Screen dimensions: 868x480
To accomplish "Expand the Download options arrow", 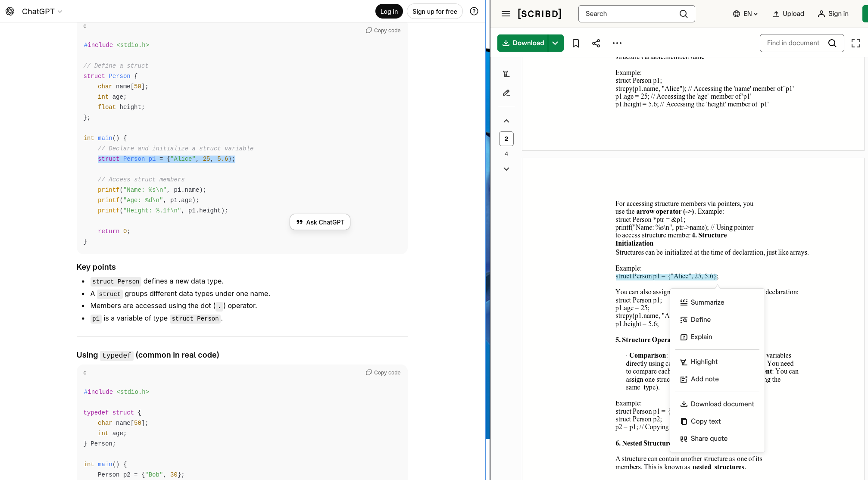I will pos(556,43).
